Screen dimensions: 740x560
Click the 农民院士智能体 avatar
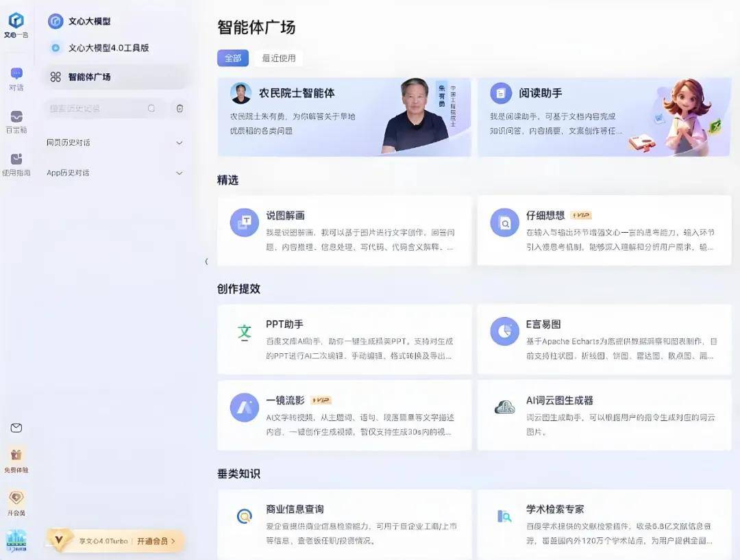tap(241, 93)
